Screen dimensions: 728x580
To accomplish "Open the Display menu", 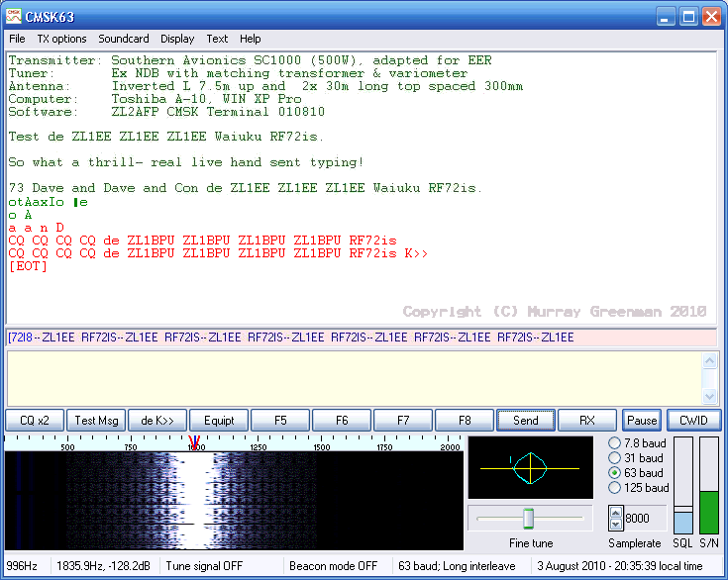I will tap(177, 39).
